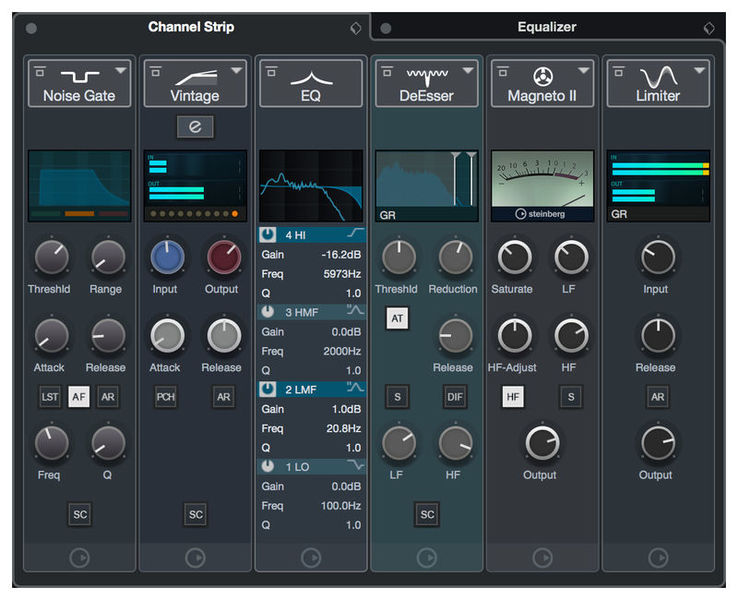Toggle the AF button in Noise Gate
This screenshot has height=600, width=738.
[79, 397]
